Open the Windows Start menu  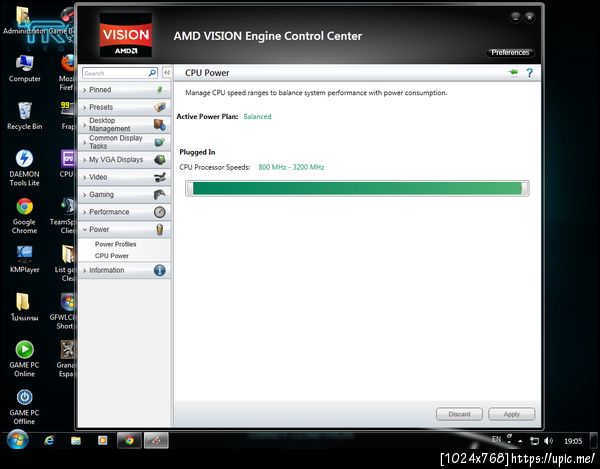point(18,440)
